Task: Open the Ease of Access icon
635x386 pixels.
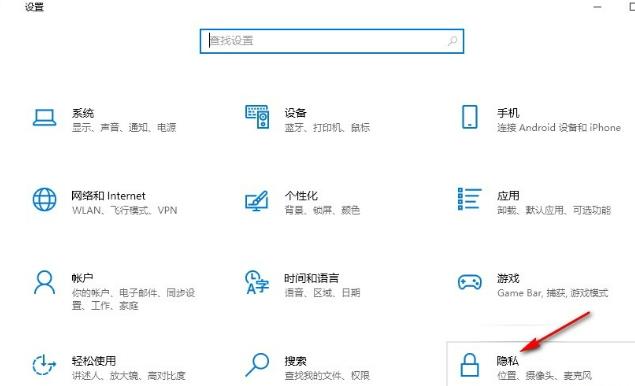Action: click(x=44, y=365)
